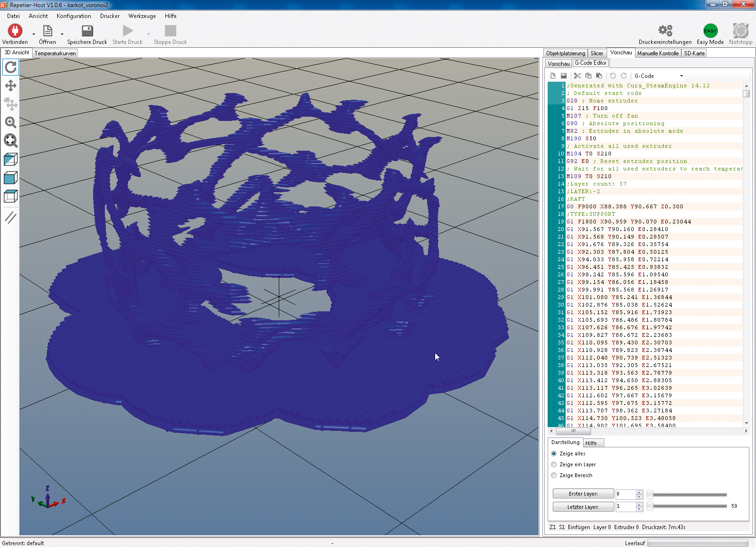Click the fit-to-view zoom icon
Screen dimensions: 756x548
click(10, 140)
